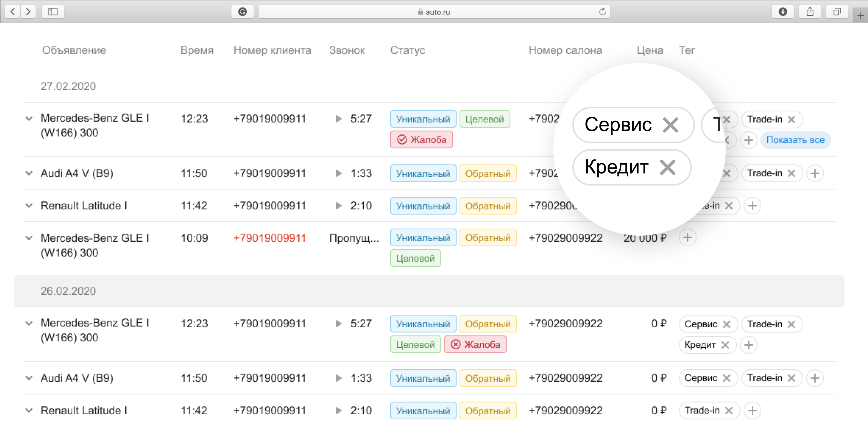Add tag to Renault Latitude row on 26.02
Image resolution: width=868 pixels, height=426 pixels.
[x=752, y=411]
